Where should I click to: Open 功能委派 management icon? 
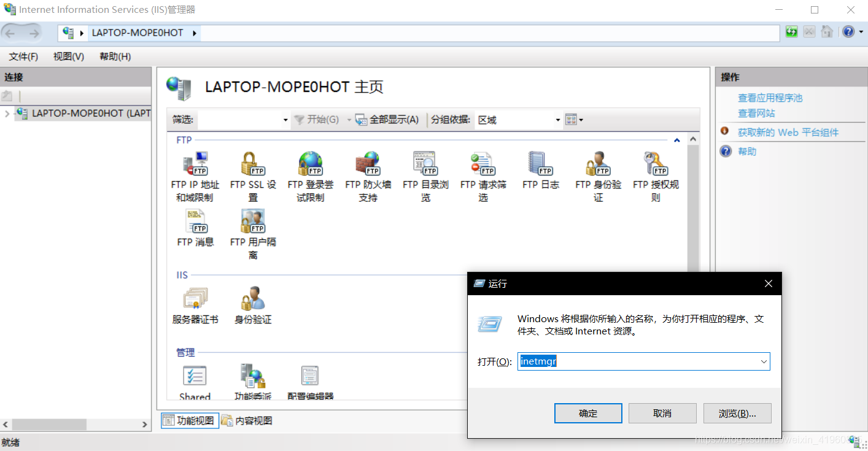pos(253,382)
